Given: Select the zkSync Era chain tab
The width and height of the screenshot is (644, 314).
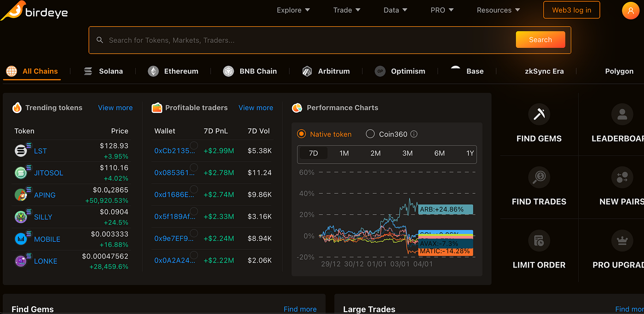Looking at the screenshot, I should pos(544,71).
